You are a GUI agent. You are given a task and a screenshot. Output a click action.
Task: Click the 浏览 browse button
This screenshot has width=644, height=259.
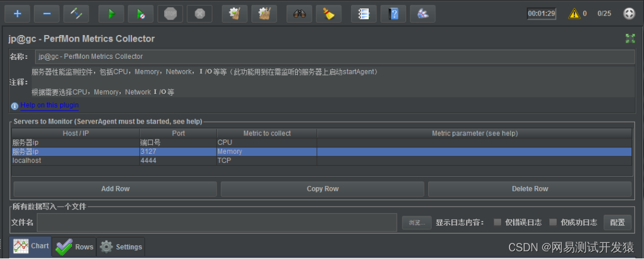coord(417,223)
